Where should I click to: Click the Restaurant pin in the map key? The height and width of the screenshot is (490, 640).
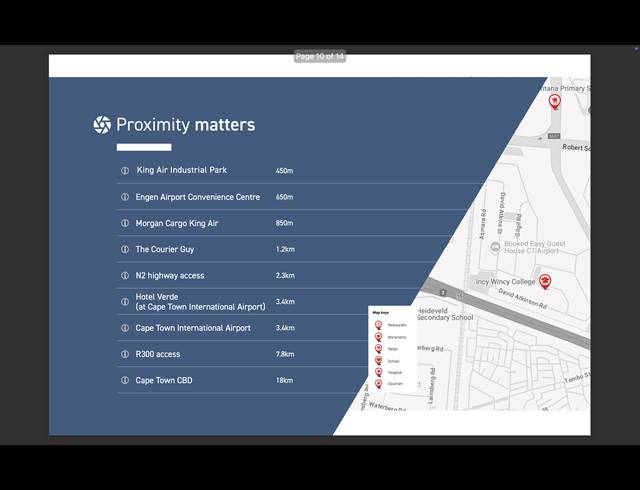coord(378,325)
